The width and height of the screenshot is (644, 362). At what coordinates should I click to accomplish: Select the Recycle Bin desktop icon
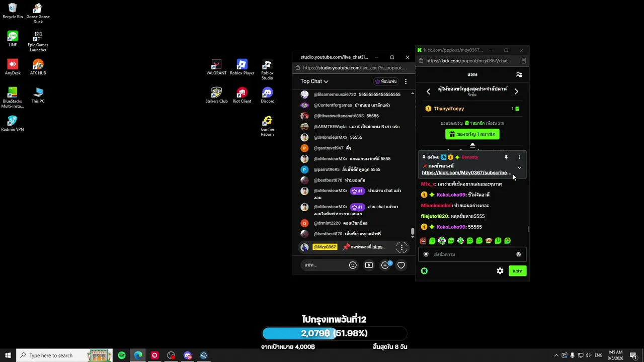coord(13,11)
